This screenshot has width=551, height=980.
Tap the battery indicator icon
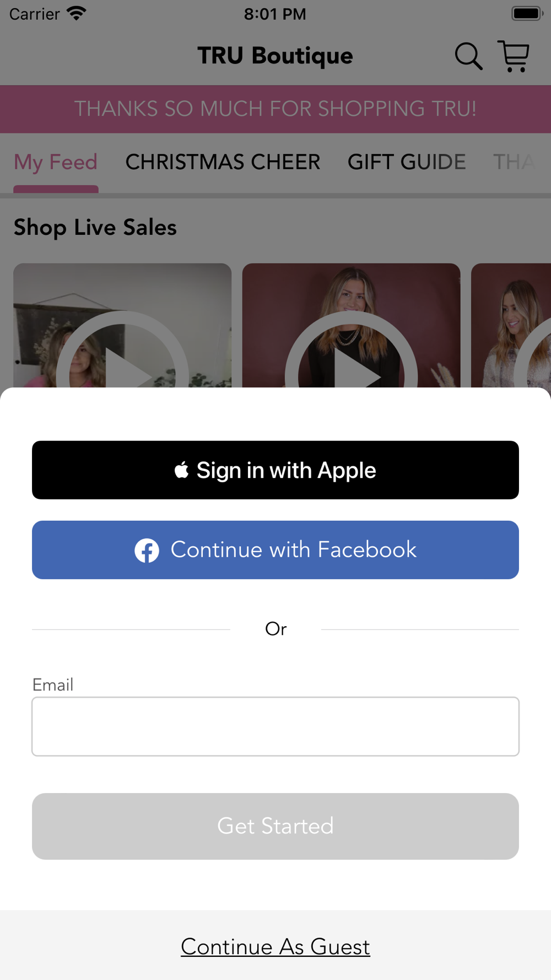click(x=527, y=13)
